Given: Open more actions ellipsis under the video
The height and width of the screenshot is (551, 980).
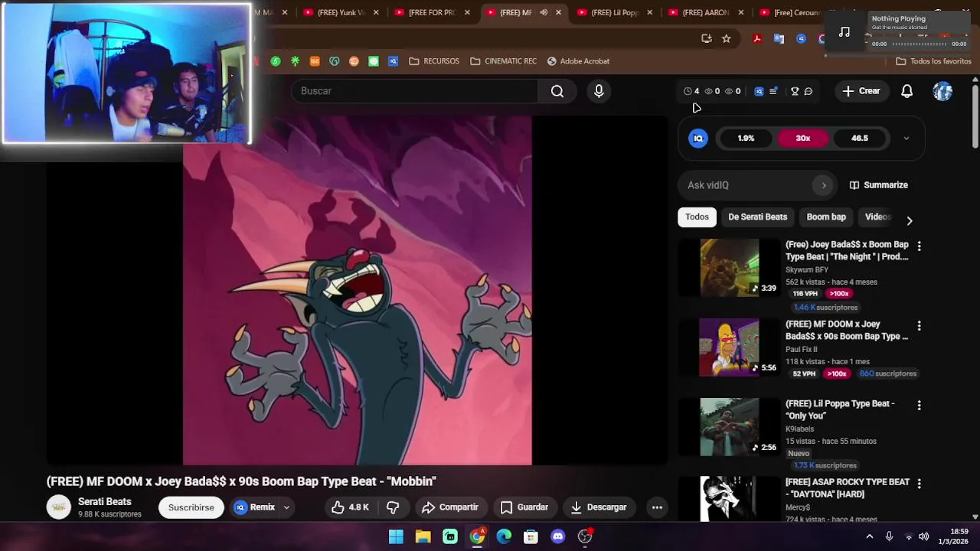Looking at the screenshot, I should pos(657,507).
